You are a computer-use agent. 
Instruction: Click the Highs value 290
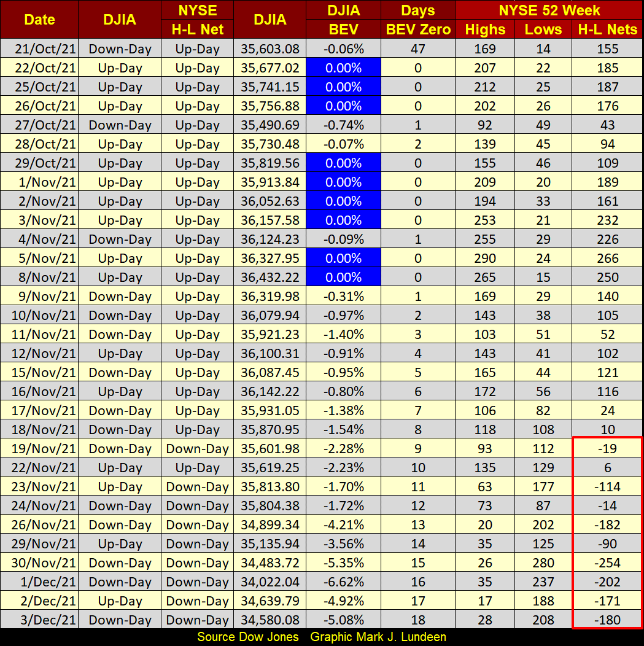(485, 259)
